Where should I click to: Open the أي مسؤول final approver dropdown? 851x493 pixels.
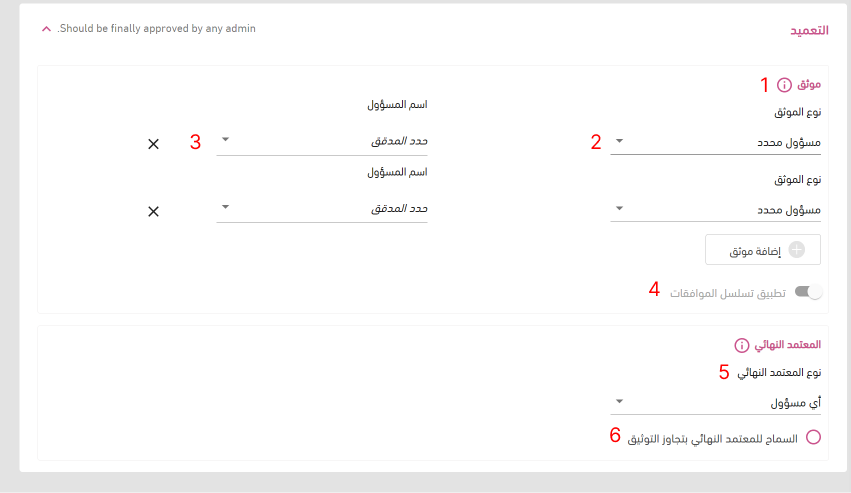coord(715,402)
